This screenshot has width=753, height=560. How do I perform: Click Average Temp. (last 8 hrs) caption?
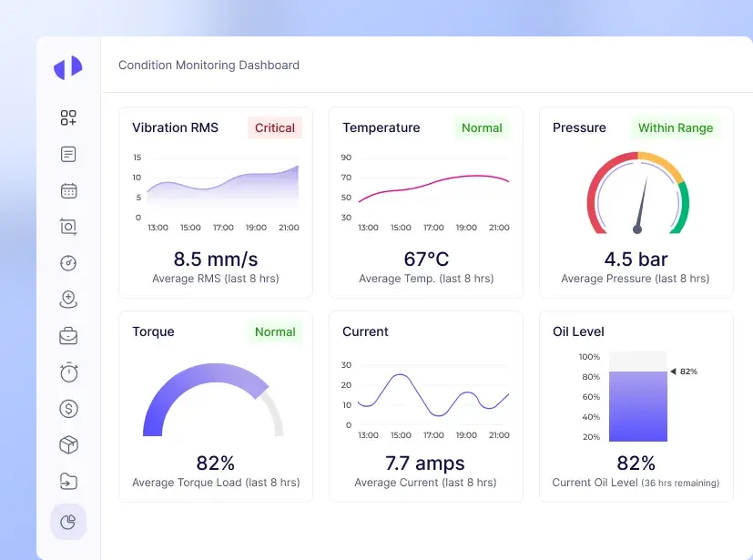pos(426,279)
